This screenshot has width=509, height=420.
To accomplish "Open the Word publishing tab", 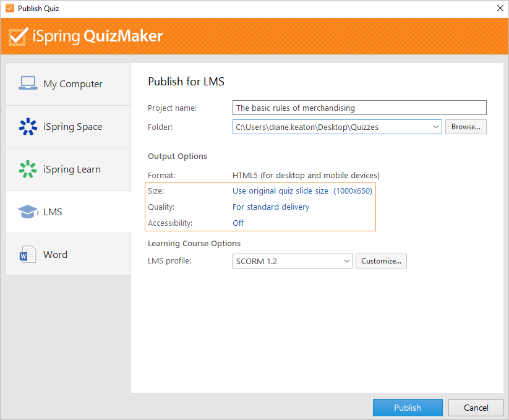I will click(x=69, y=254).
